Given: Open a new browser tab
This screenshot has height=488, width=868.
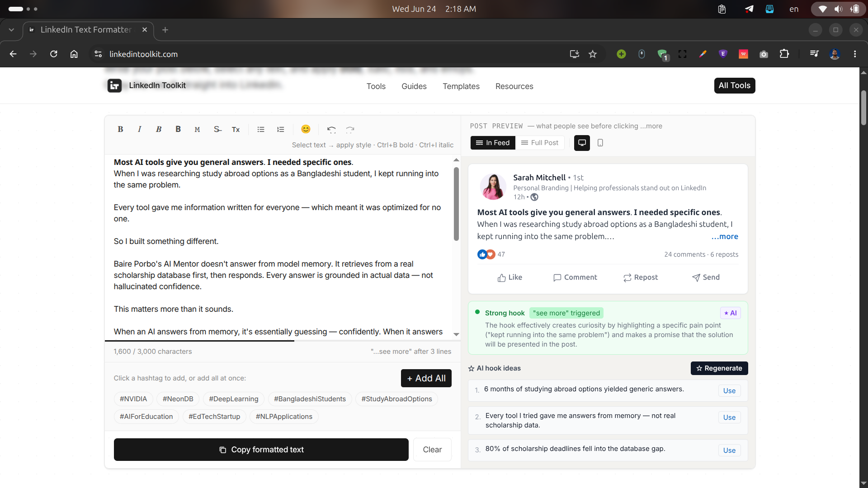Looking at the screenshot, I should (x=165, y=30).
